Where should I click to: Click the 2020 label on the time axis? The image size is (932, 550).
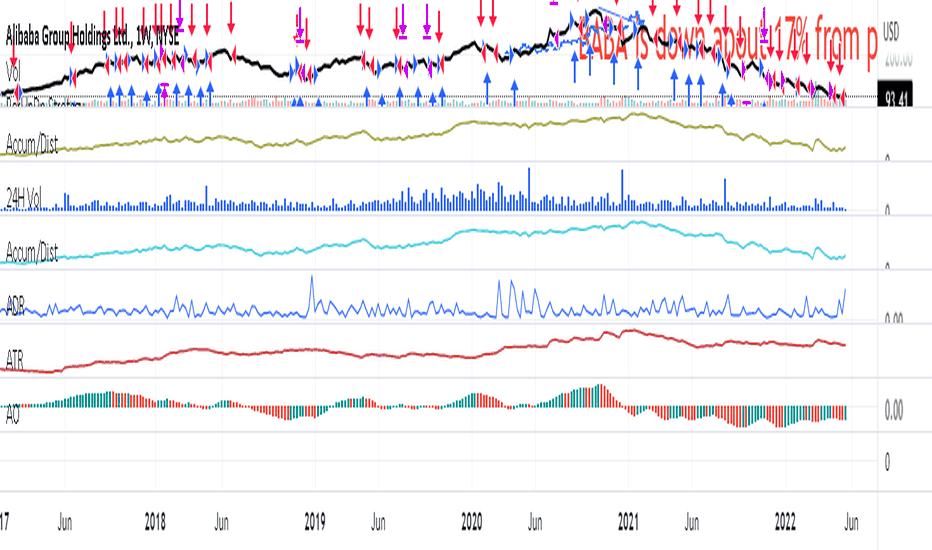tap(472, 522)
